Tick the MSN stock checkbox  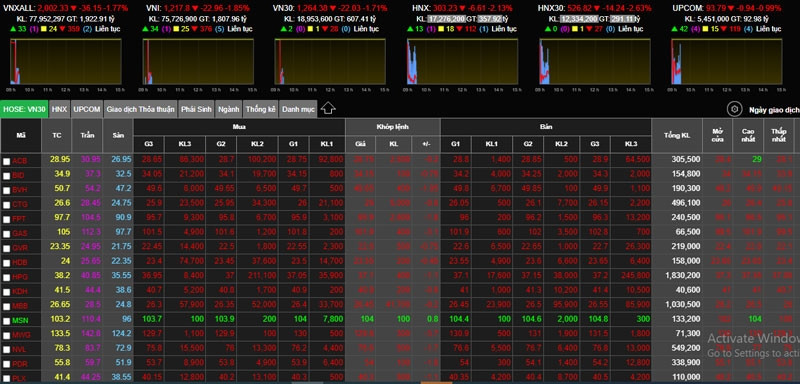[7, 322]
